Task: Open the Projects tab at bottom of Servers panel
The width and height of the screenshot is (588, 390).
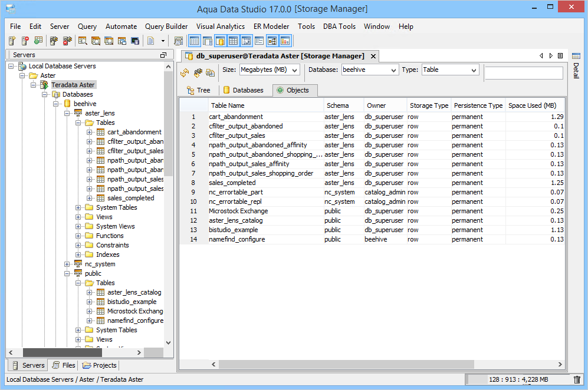Action: [99, 365]
